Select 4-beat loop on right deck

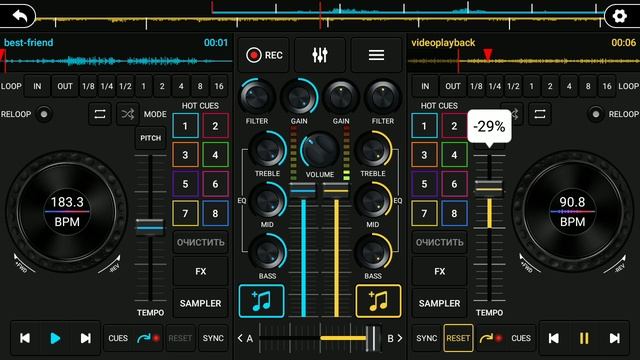click(569, 86)
